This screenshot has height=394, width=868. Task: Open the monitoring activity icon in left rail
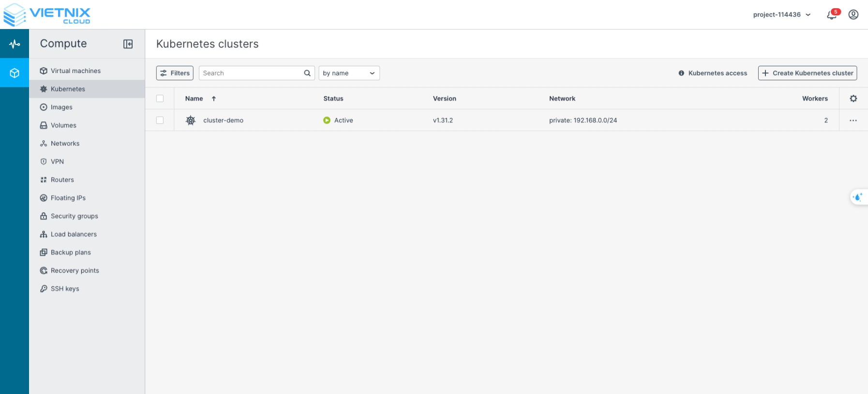[x=15, y=44]
